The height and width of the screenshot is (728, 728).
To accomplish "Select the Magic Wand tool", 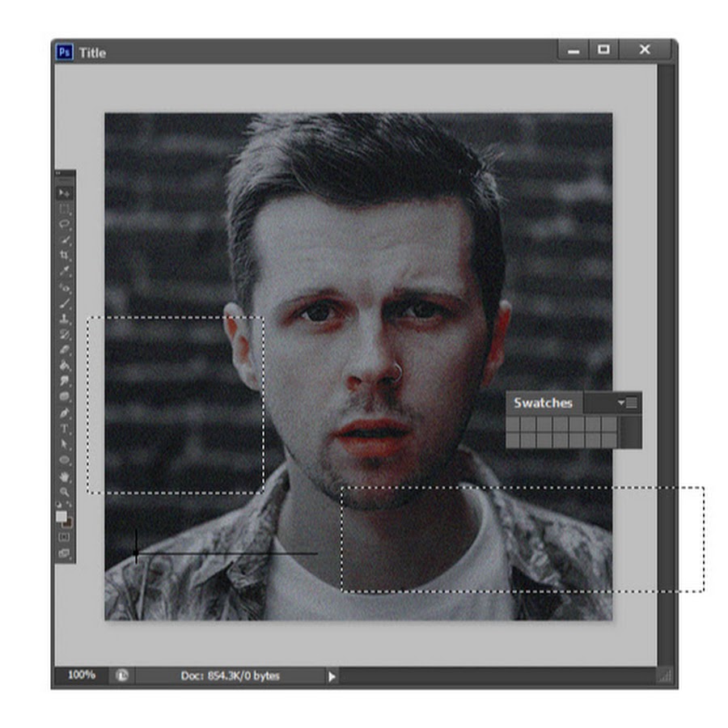I will point(65,240).
